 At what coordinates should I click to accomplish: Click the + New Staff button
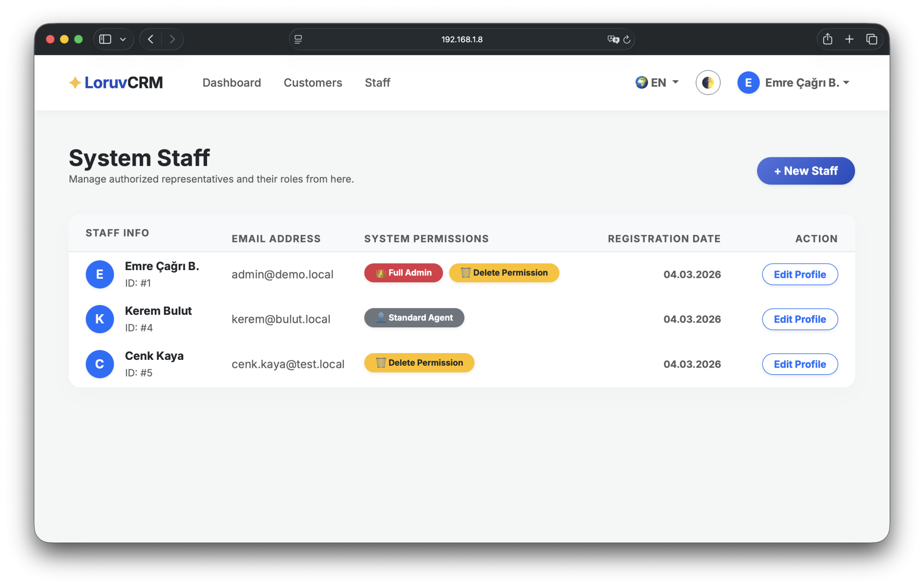(x=805, y=171)
